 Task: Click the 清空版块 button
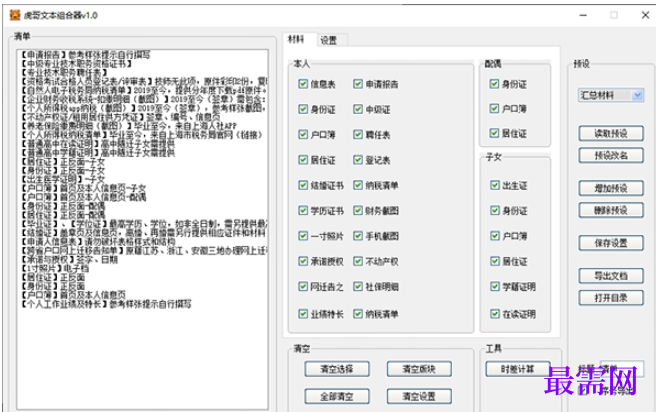[x=419, y=369]
